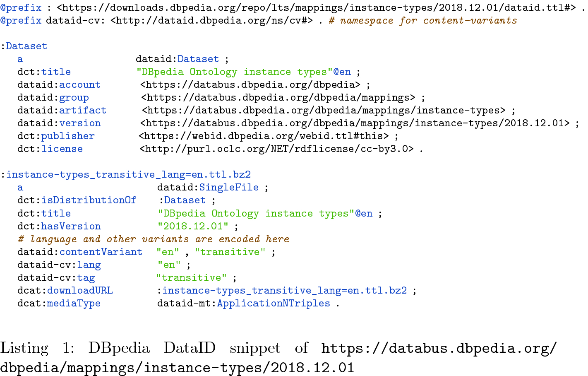Click the subject line ':instance-types_transitive_lang=en.ttl.bz2'
Image resolution: width=588 pixels, height=376 pixels.
(126, 174)
